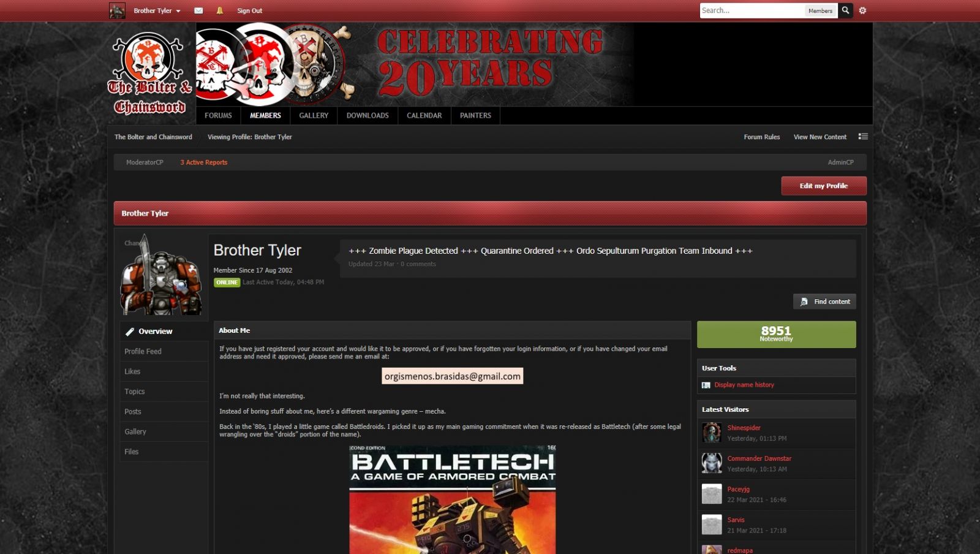Image resolution: width=980 pixels, height=554 pixels.
Task: Click the Bolter & Chainsword skull logo
Action: tap(150, 74)
